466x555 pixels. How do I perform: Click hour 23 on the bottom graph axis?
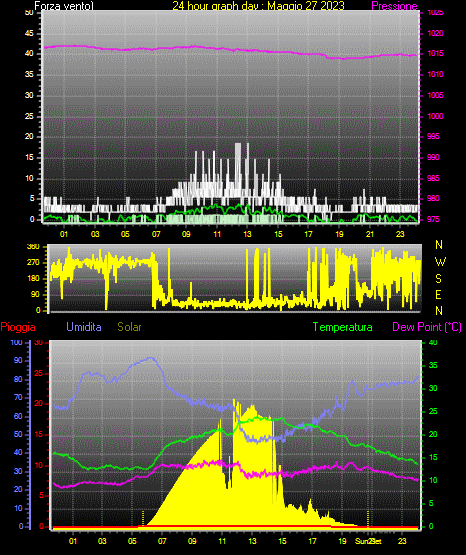tap(402, 541)
